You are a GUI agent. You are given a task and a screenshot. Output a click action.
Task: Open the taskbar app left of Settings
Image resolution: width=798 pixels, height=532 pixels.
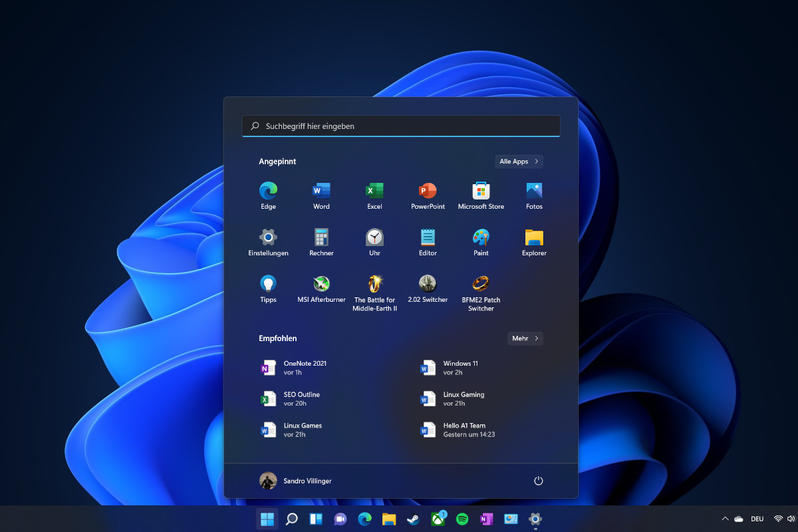pyautogui.click(x=511, y=519)
